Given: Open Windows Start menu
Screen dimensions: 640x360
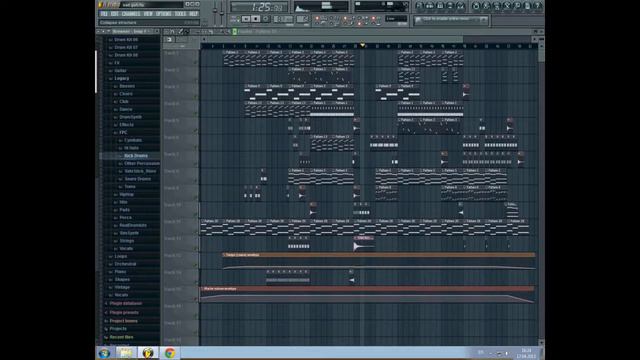Looking at the screenshot, I should click(x=104, y=353).
